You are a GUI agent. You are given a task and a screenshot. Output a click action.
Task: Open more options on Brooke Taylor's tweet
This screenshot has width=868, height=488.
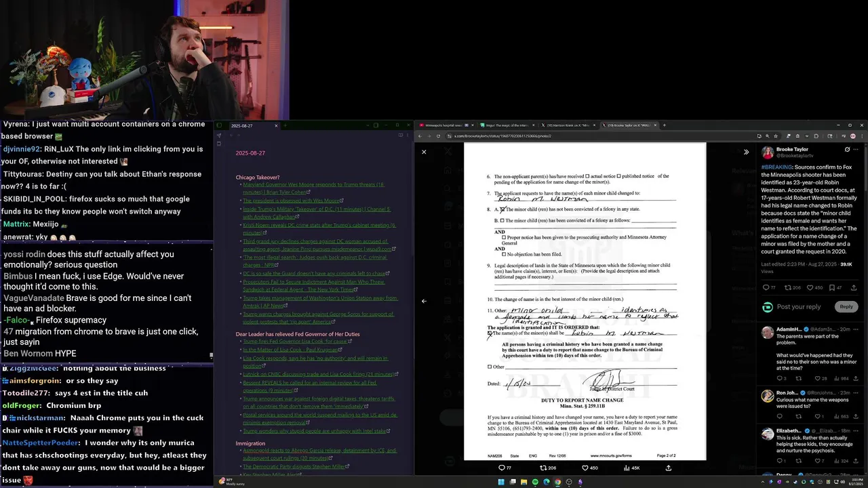856,149
